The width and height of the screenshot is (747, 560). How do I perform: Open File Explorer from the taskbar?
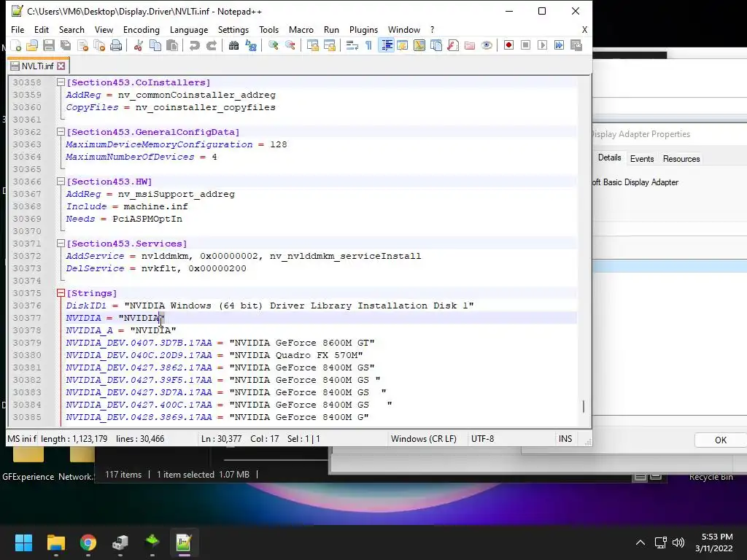point(55,542)
